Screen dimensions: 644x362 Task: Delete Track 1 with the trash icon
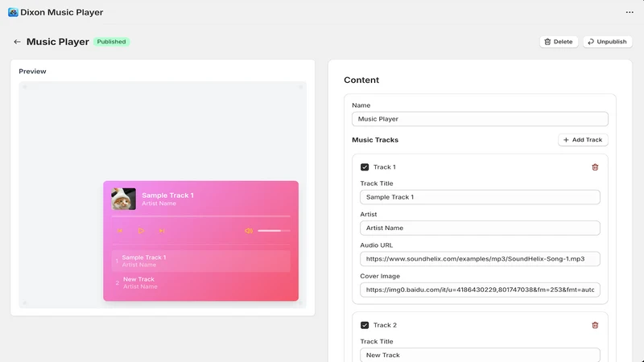pos(595,167)
